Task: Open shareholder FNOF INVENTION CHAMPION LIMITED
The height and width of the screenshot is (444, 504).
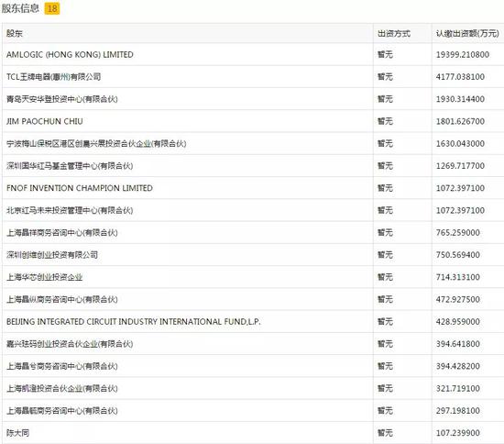Action: (x=80, y=188)
